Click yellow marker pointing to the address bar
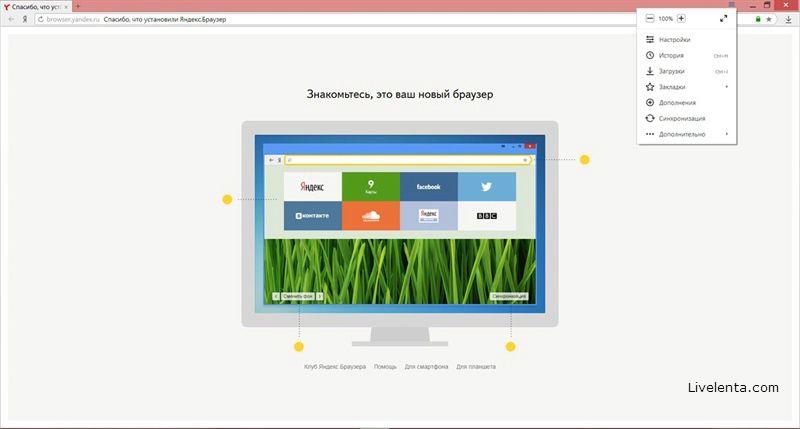Image resolution: width=800 pixels, height=429 pixels. tap(585, 160)
